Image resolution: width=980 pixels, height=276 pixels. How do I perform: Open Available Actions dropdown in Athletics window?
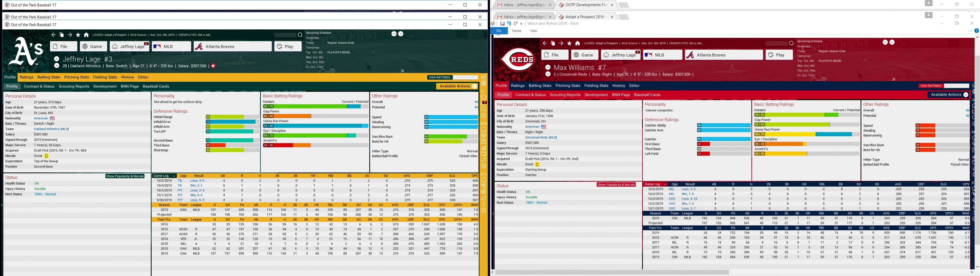457,87
